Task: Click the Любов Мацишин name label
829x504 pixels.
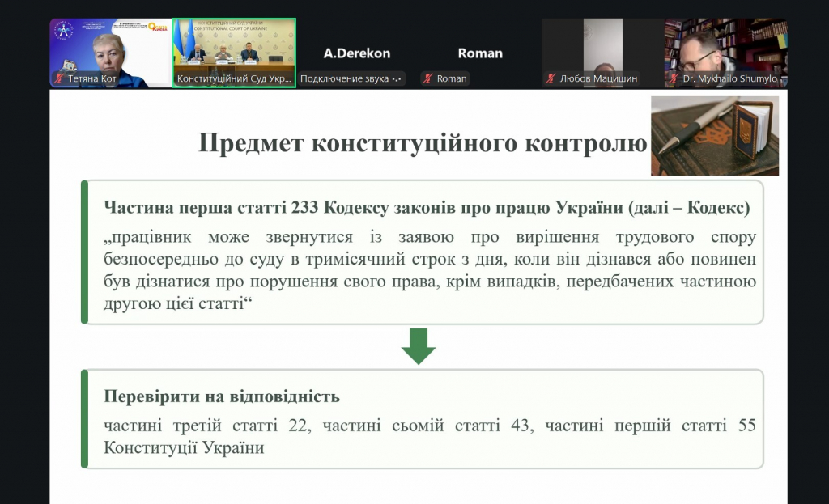Action: click(x=598, y=78)
